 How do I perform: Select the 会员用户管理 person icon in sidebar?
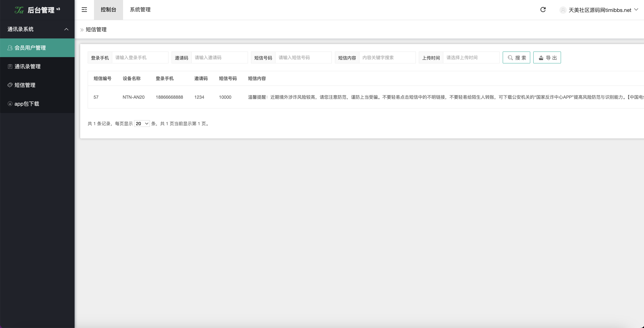[10, 48]
